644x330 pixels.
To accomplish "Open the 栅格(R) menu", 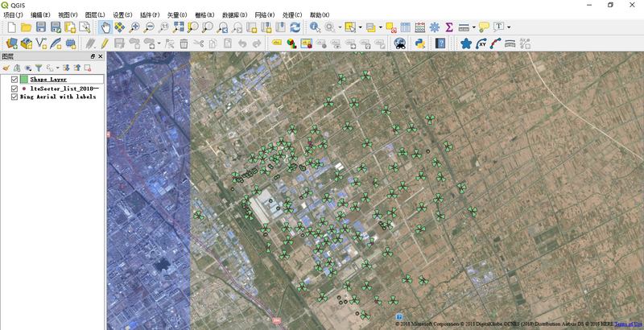I will pos(204,15).
